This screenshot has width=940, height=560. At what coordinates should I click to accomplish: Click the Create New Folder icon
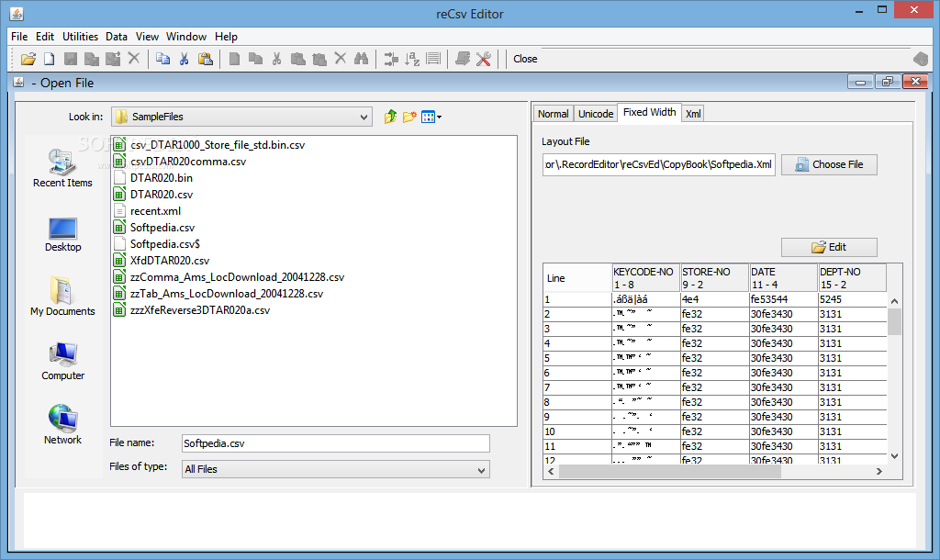409,117
